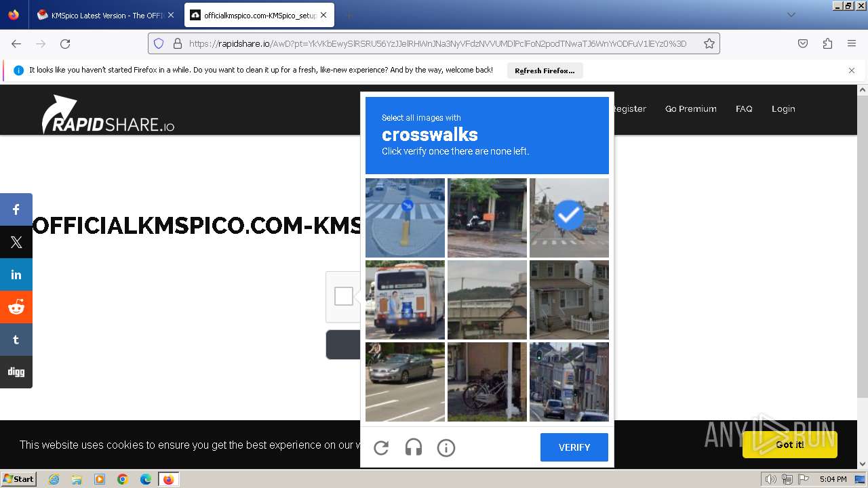Image resolution: width=868 pixels, height=488 pixels.
Task: Tick the reCAPTCHA checkbox behind the dialog
Action: click(x=344, y=296)
